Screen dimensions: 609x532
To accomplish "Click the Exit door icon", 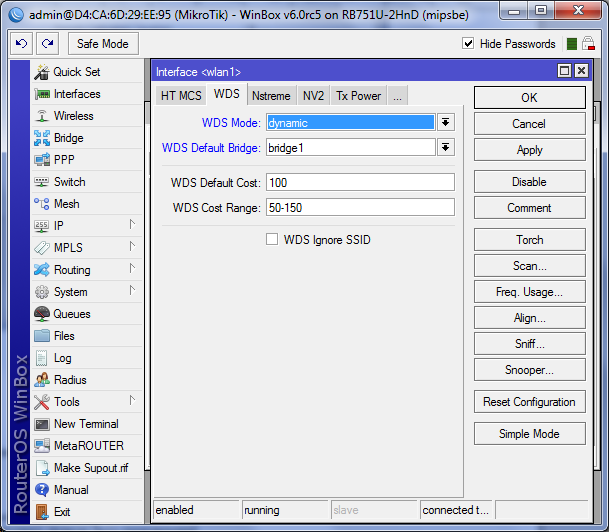I will pos(42,512).
